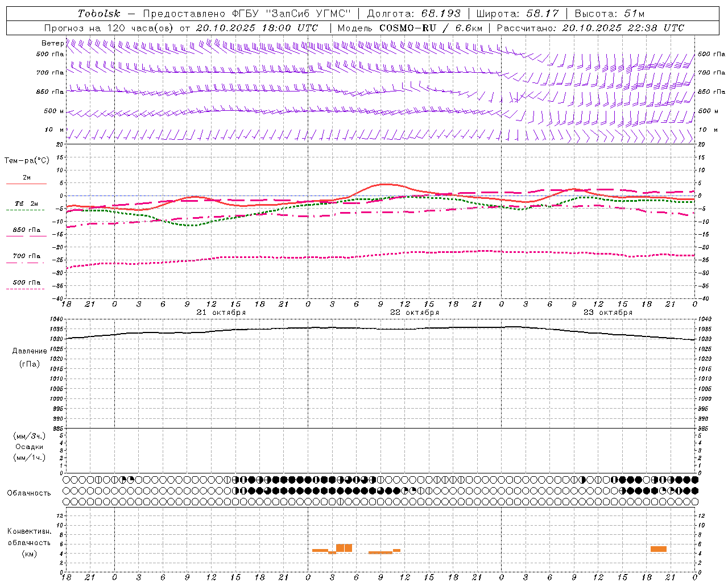Click the Высота: 51м value
Screen dimensions: 728x582
coord(610,14)
